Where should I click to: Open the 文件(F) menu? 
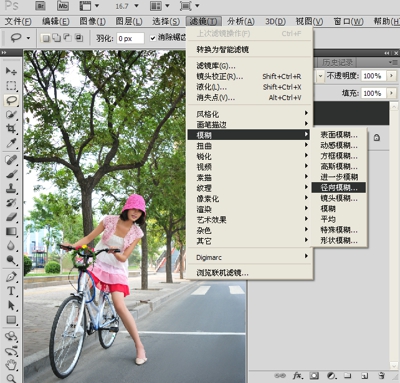click(x=18, y=22)
